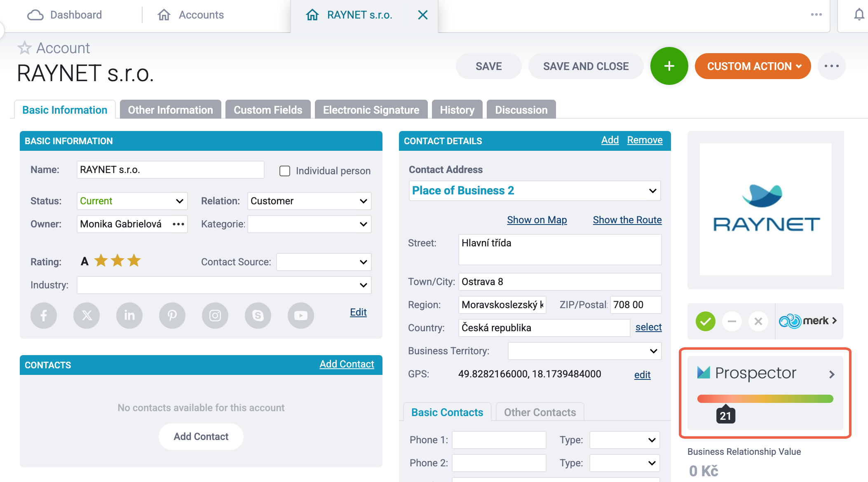Screen dimensions: 868x482
Task: Click the Country select link
Action: pyautogui.click(x=649, y=327)
